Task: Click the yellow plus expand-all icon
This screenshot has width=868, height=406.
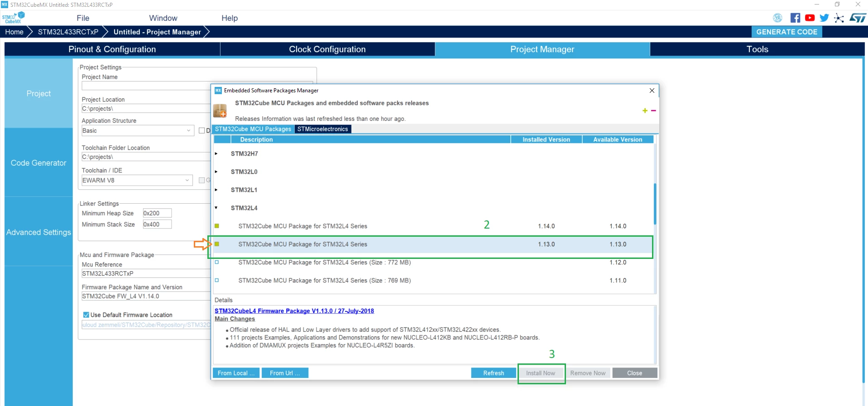Action: click(x=645, y=110)
